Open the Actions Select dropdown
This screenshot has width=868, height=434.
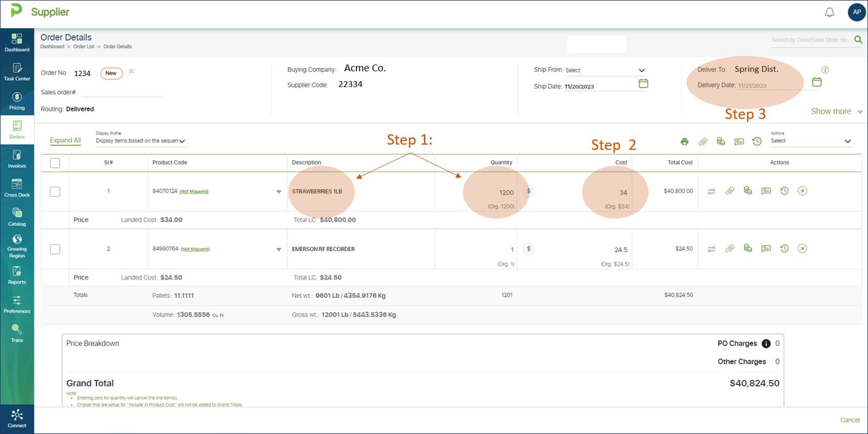[811, 141]
